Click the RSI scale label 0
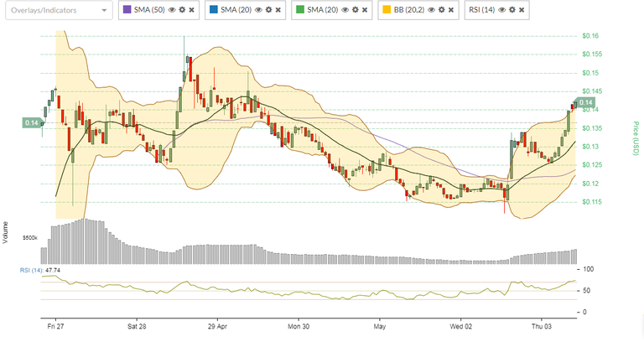The image size is (644, 347). 584,312
